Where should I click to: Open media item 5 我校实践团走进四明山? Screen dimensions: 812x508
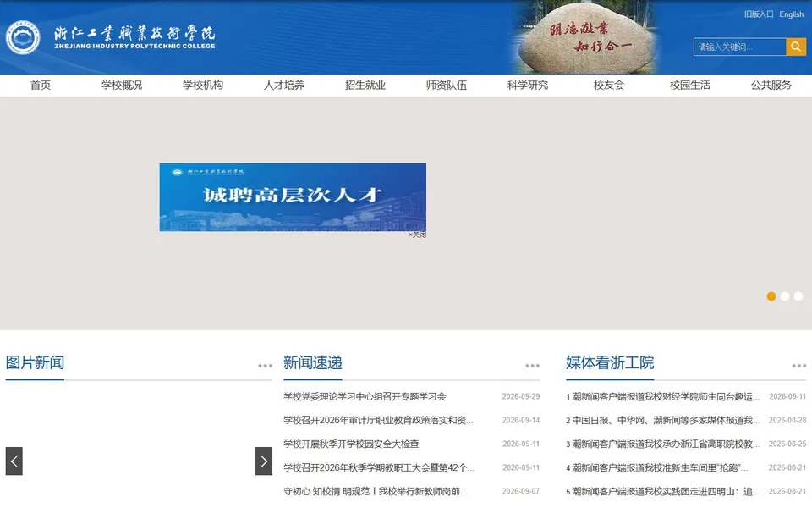tap(663, 491)
